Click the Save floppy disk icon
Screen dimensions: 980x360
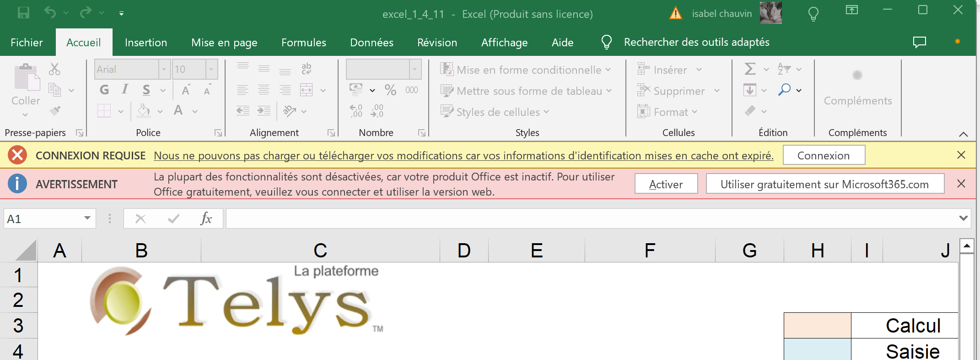23,13
